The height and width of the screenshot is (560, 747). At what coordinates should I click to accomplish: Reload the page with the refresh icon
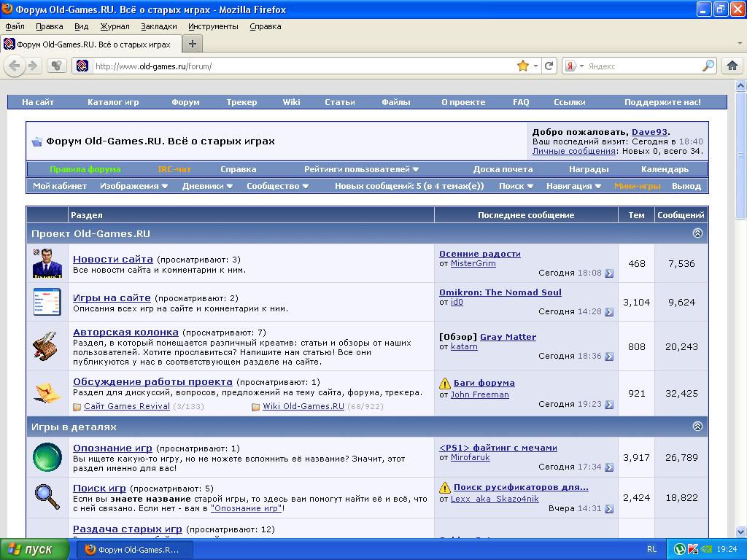(x=549, y=66)
